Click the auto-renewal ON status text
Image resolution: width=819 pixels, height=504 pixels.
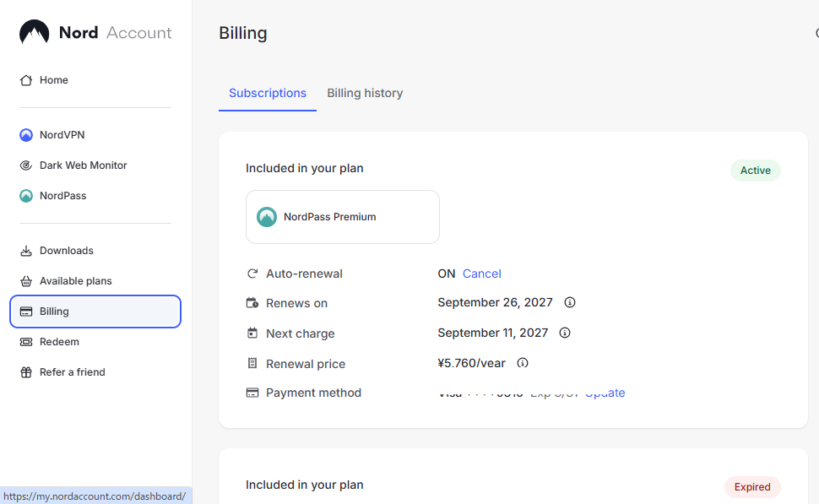click(447, 274)
